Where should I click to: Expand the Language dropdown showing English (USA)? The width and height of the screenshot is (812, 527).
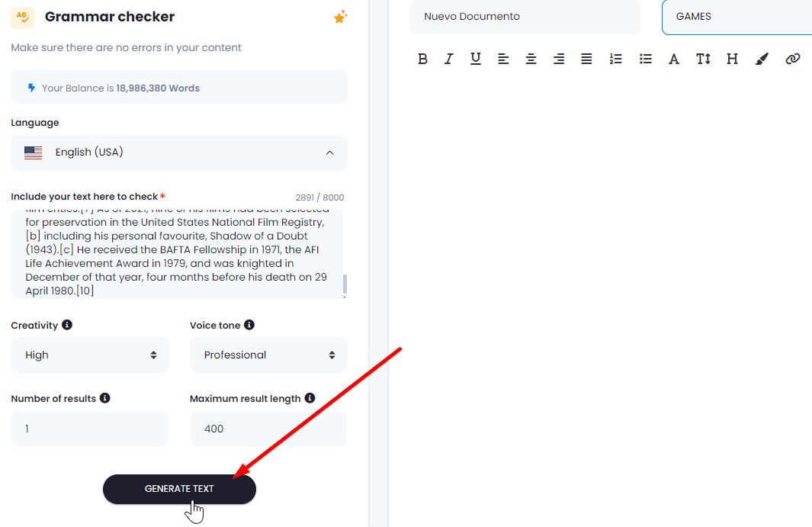[179, 153]
